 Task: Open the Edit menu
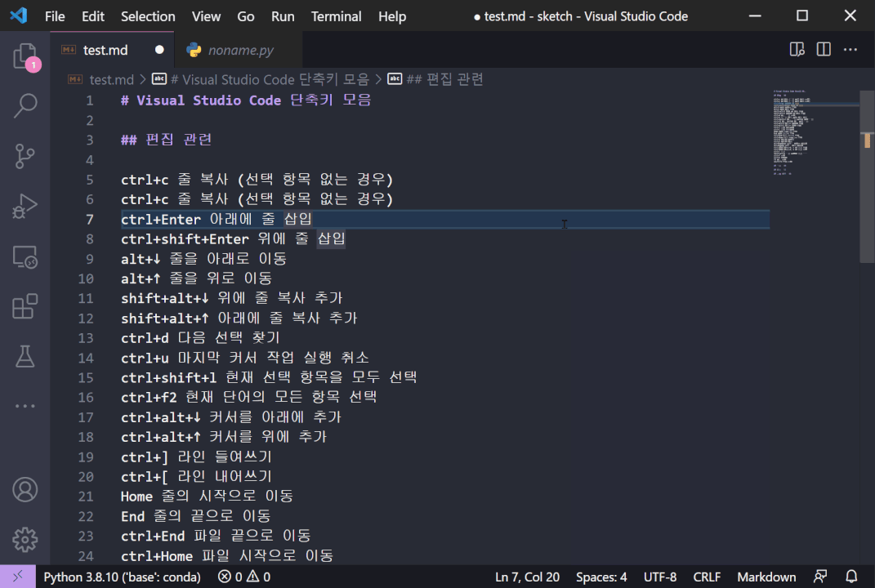92,16
